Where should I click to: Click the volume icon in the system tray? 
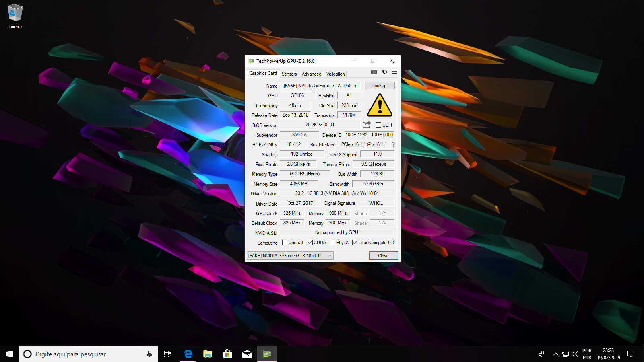coord(575,354)
